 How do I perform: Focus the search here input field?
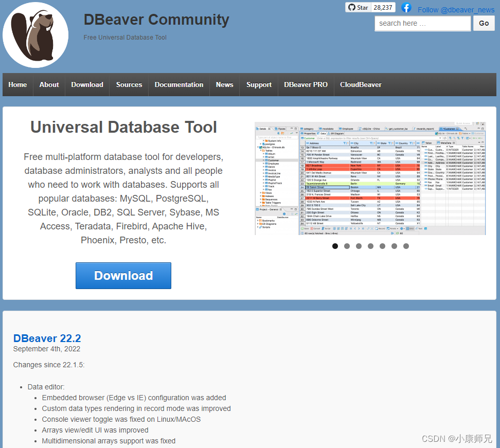(422, 23)
